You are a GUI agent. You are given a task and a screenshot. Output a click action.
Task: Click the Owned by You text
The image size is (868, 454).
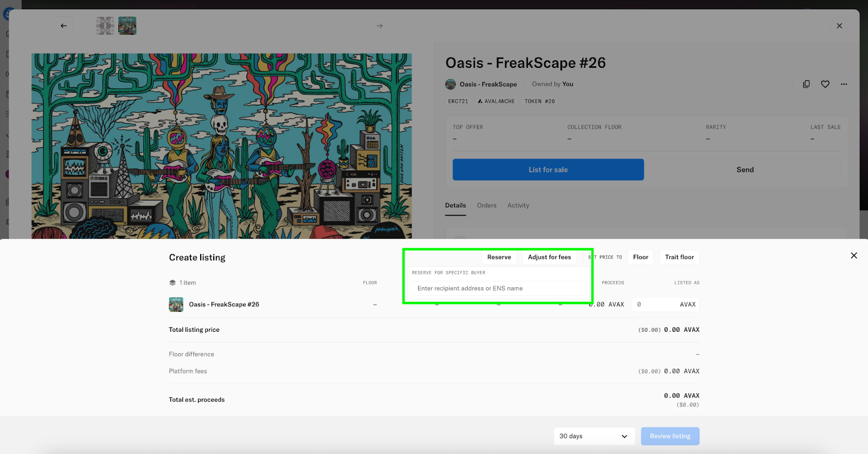(552, 84)
